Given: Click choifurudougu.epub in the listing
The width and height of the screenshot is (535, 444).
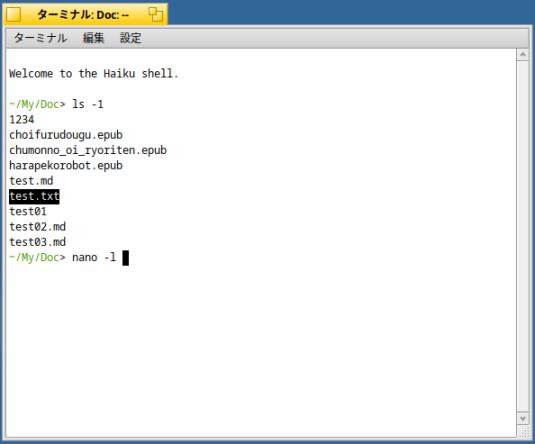Looking at the screenshot, I should pyautogui.click(x=66, y=135).
